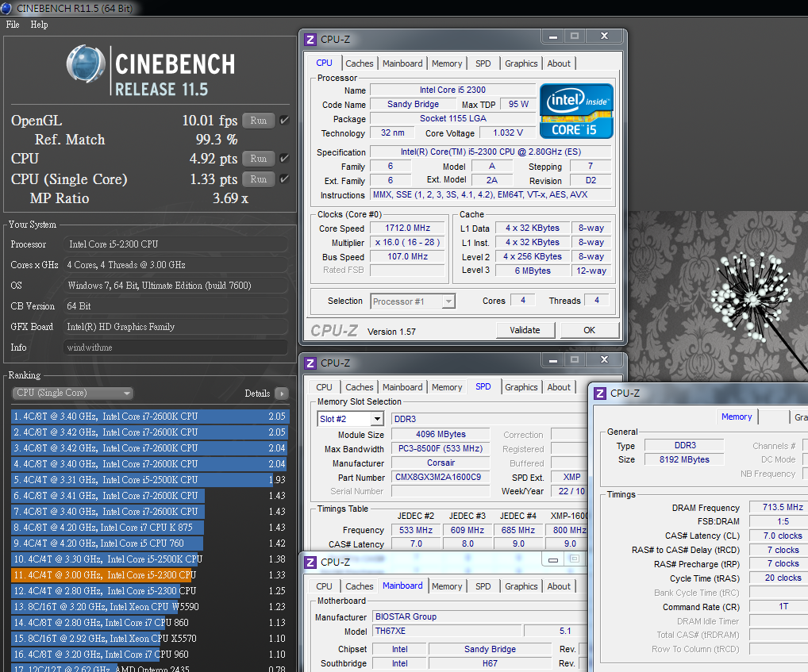The height and width of the screenshot is (672, 808).
Task: Run the CPU benchmark
Action: coord(259,159)
